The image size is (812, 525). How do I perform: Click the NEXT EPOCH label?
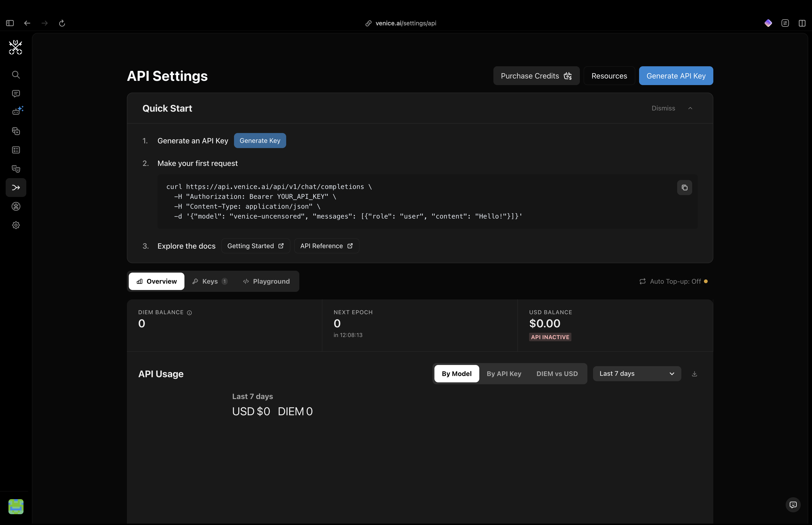[x=353, y=312]
